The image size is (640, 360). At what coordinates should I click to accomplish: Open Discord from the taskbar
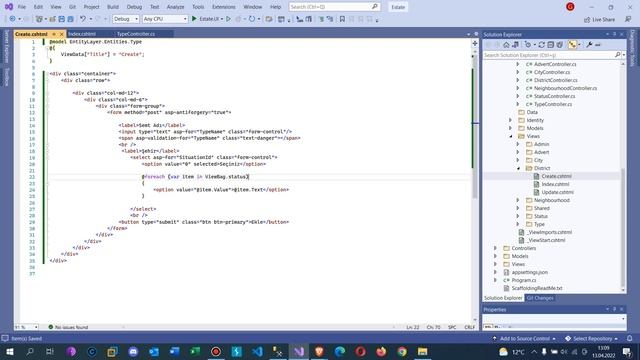click(133, 351)
